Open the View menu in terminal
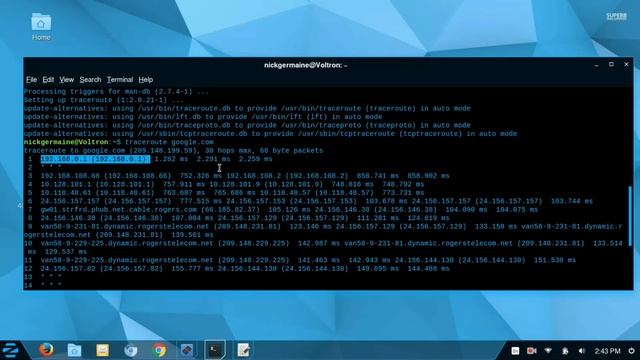Screen dimensions: 640x360 pyautogui.click(x=66, y=80)
